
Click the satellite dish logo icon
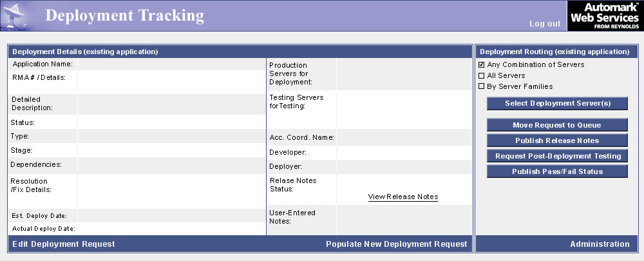click(x=15, y=15)
